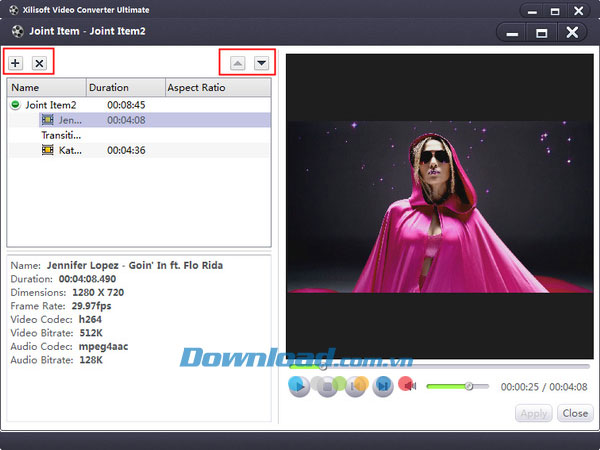Screen dimensions: 600x450
Task: Play the video preview
Action: 299,386
